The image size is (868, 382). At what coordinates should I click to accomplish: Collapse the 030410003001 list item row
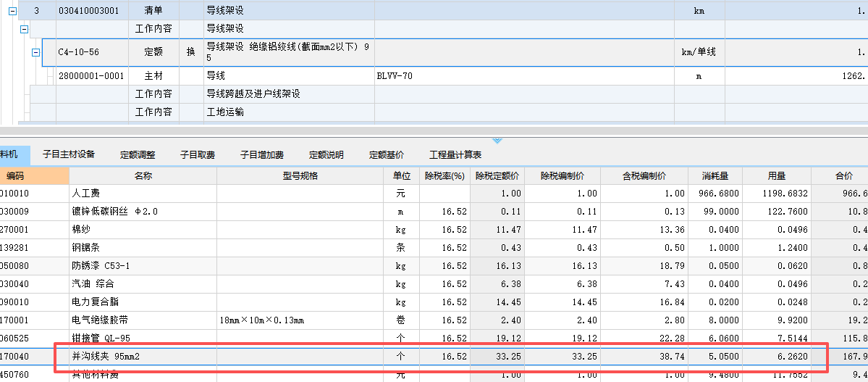point(12,11)
